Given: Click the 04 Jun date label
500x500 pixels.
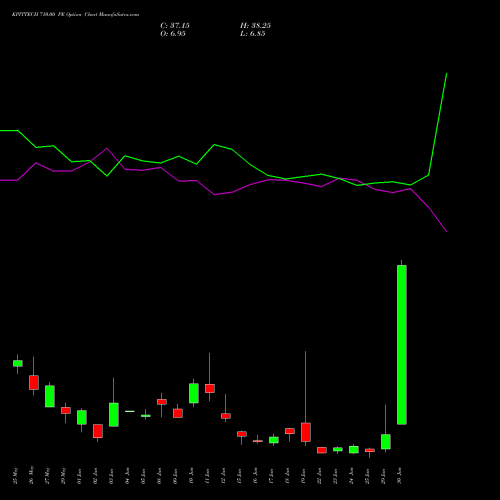Looking at the screenshot, I should [128, 476].
